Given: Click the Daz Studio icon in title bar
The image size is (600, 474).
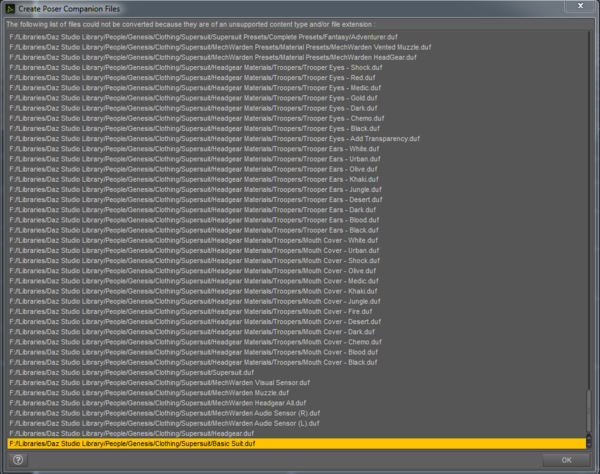Looking at the screenshot, I should 10,9.
